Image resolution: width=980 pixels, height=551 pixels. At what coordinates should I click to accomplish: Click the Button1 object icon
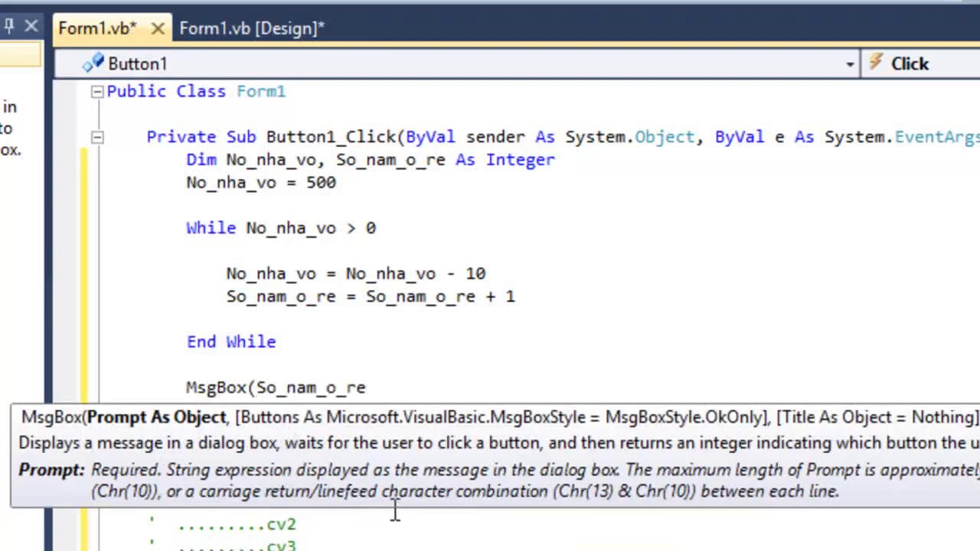93,64
